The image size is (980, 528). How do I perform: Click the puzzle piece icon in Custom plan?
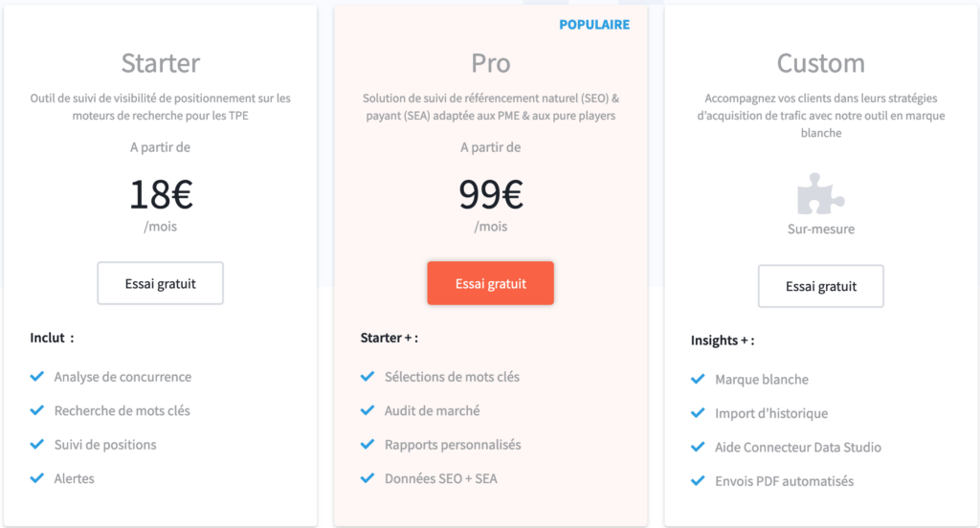pyautogui.click(x=820, y=194)
